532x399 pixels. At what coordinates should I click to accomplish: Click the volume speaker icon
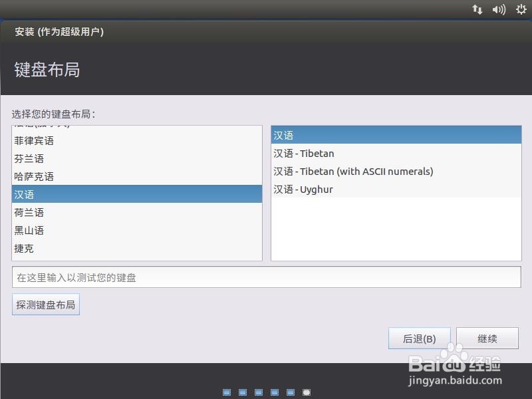coord(497,9)
